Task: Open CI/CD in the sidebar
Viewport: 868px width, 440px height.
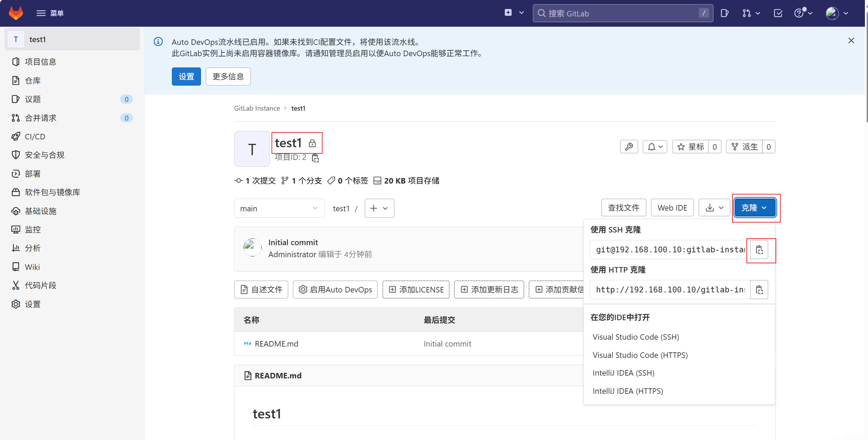Action: [35, 136]
